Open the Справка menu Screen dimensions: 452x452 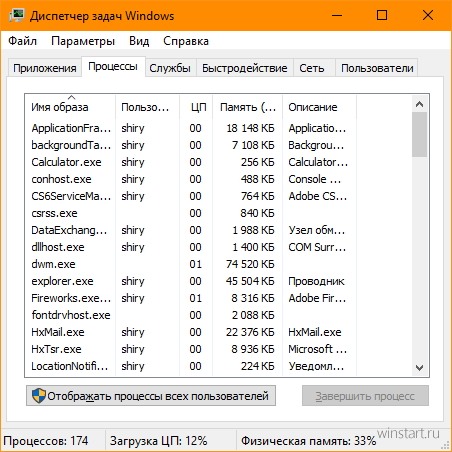point(186,41)
